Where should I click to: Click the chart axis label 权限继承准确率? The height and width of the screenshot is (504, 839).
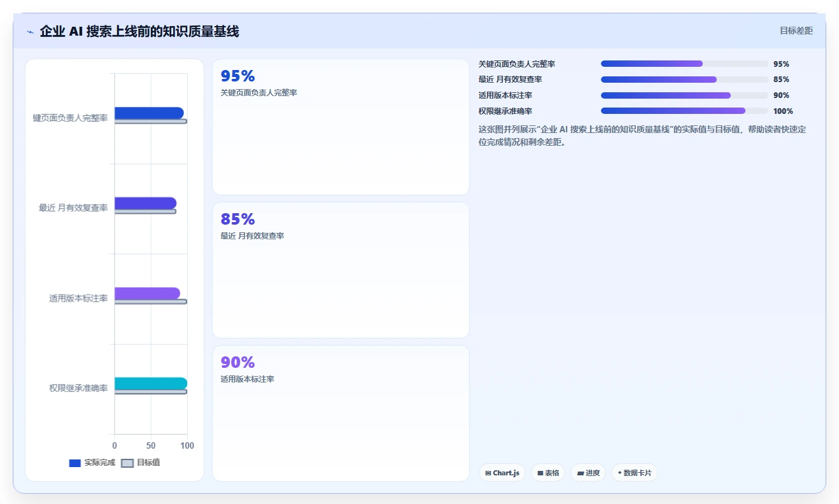tap(78, 388)
